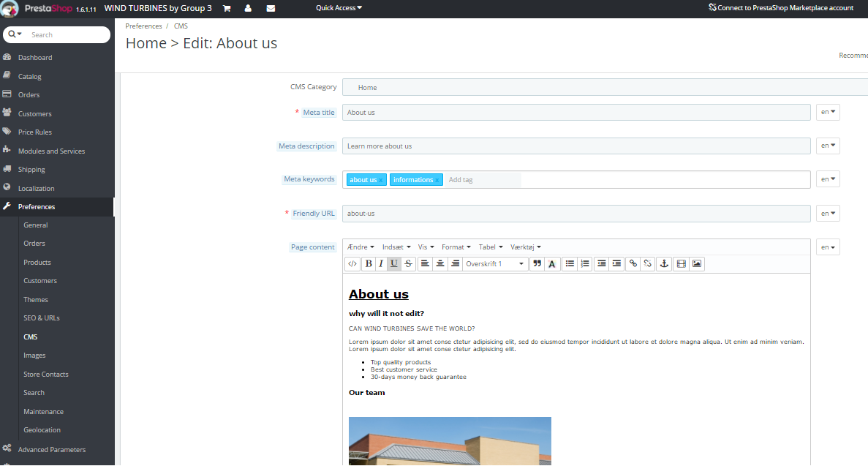Open the Themes submenu item
This screenshot has width=868, height=466.
(x=36, y=299)
